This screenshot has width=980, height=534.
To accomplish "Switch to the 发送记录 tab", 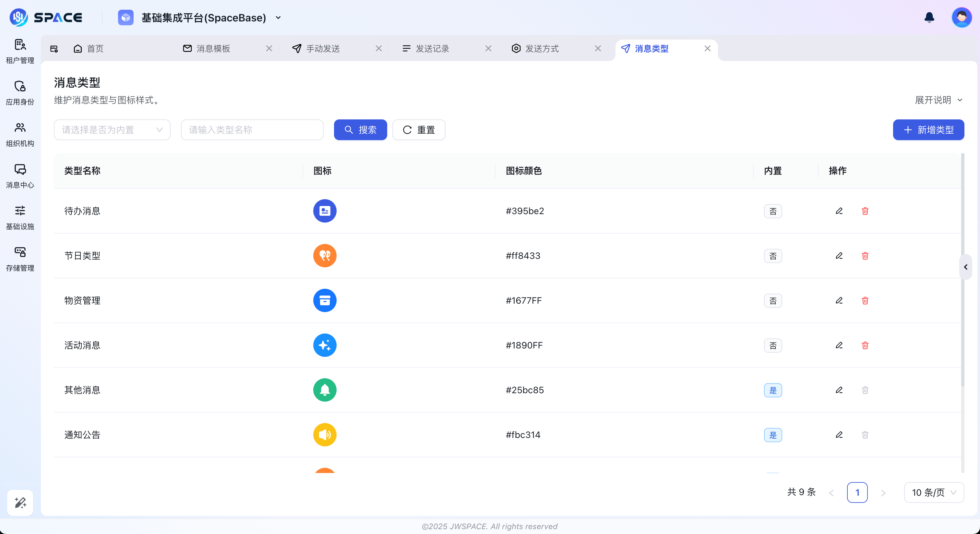I will (433, 48).
